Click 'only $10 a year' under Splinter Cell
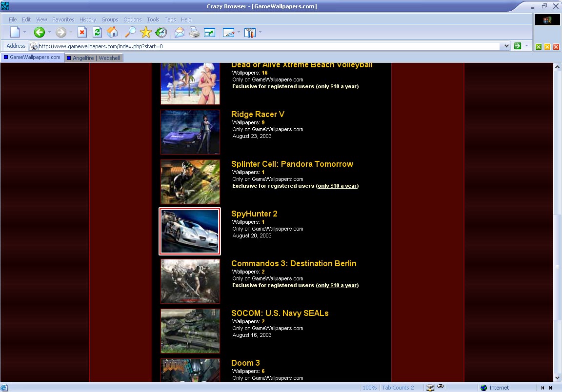 point(337,186)
